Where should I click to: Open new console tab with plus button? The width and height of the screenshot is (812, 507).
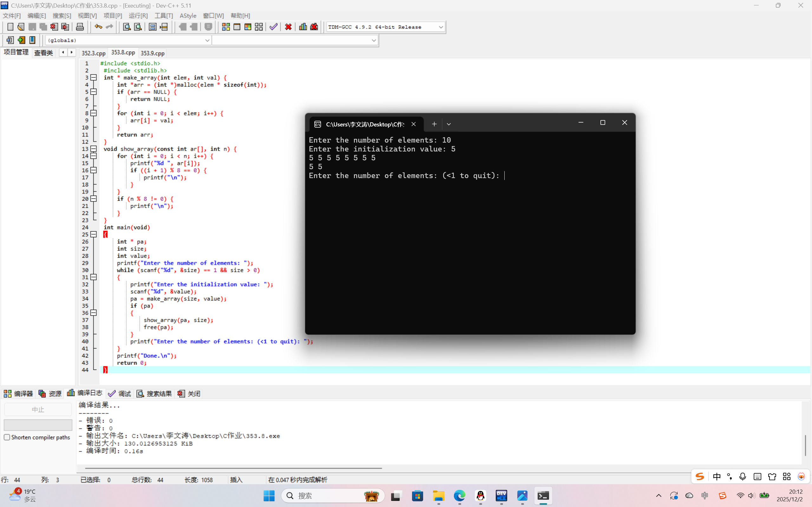click(x=434, y=124)
